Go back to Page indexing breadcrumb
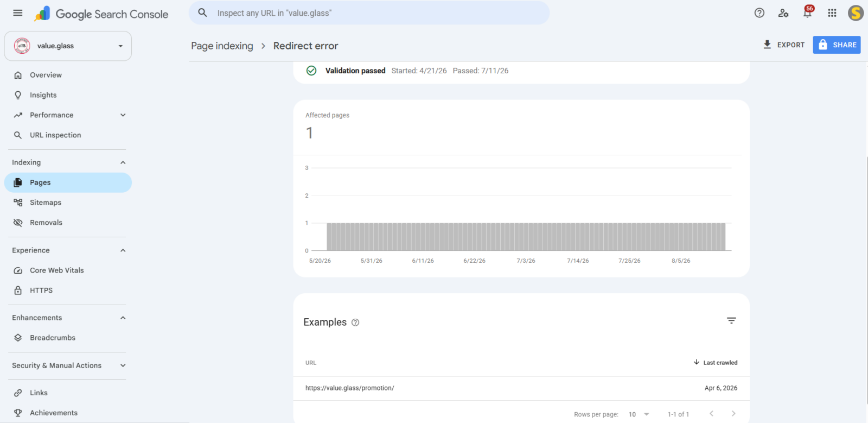The width and height of the screenshot is (868, 423). pos(222,46)
